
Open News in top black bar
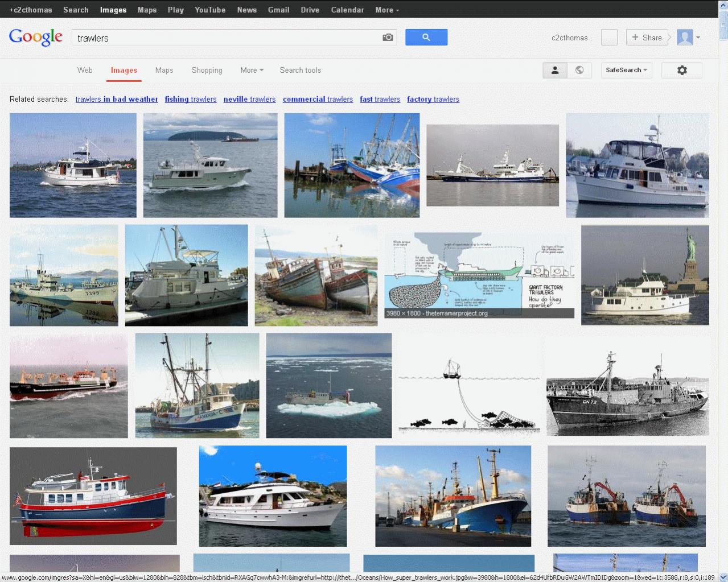coord(247,10)
